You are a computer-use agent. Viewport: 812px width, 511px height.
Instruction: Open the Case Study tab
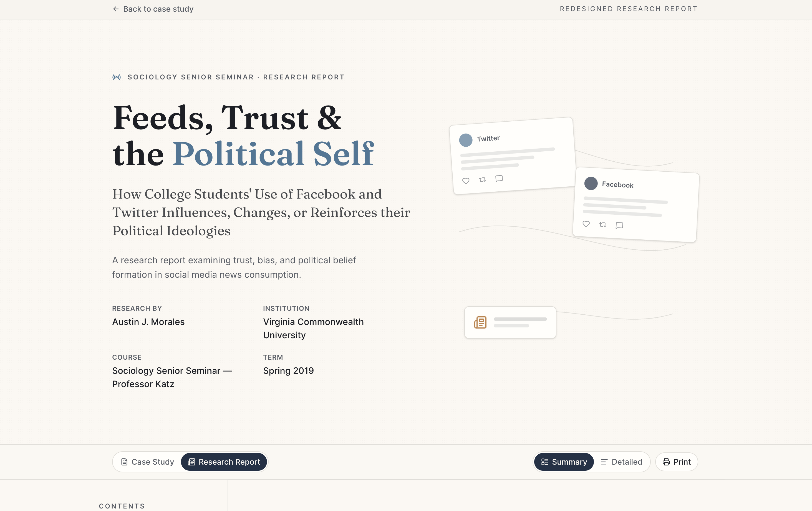coord(147,462)
